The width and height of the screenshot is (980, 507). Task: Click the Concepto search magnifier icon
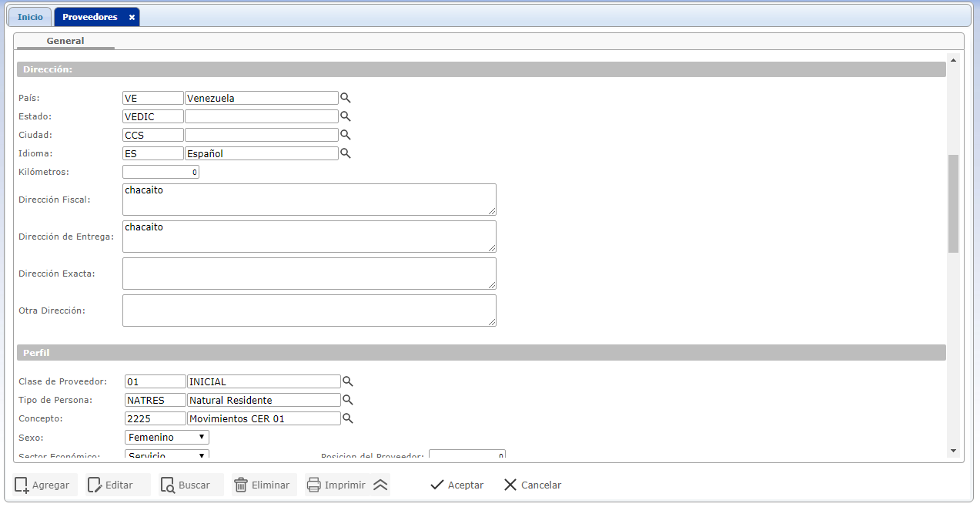coord(347,418)
